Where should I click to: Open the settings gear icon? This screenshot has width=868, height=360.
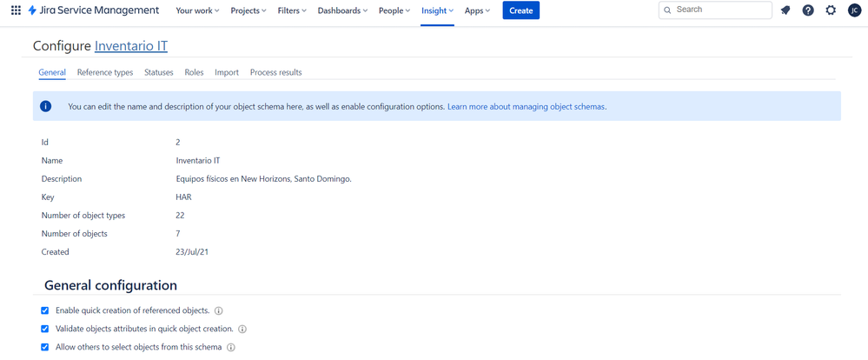tap(831, 10)
